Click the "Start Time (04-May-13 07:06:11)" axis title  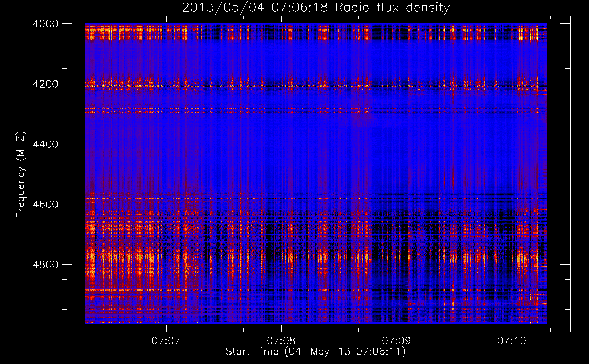point(316,352)
